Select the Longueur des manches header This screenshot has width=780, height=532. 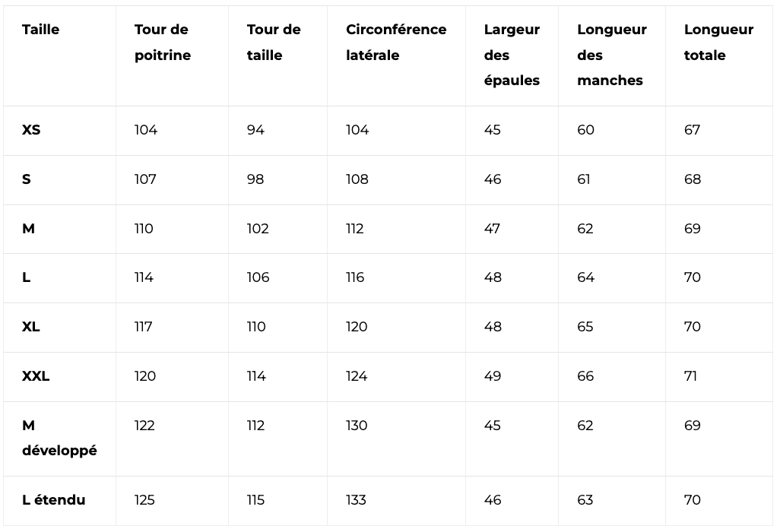[612, 55]
